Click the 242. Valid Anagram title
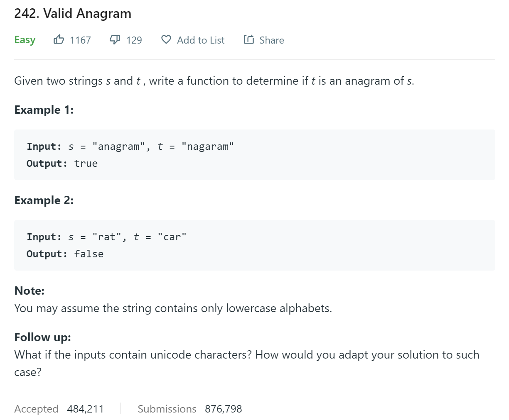This screenshot has width=509, height=420. (73, 13)
